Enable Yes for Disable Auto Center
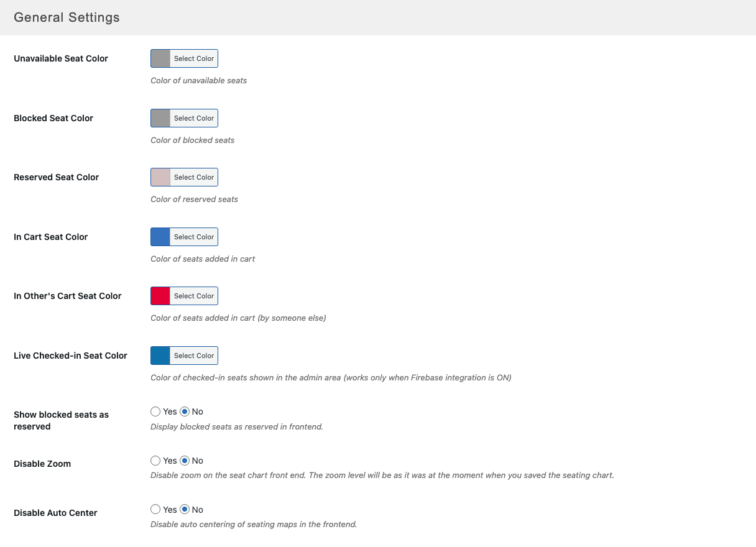Screen dimensions: 756x547 155,510
